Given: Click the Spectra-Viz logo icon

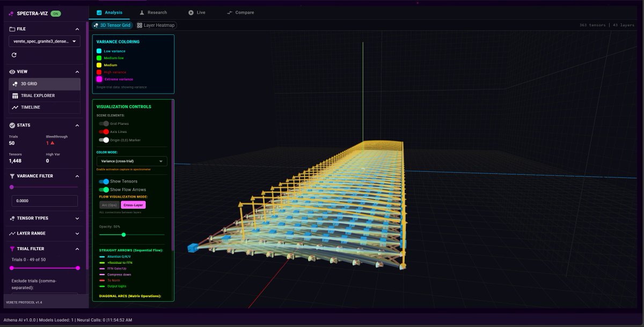Looking at the screenshot, I should [x=12, y=13].
